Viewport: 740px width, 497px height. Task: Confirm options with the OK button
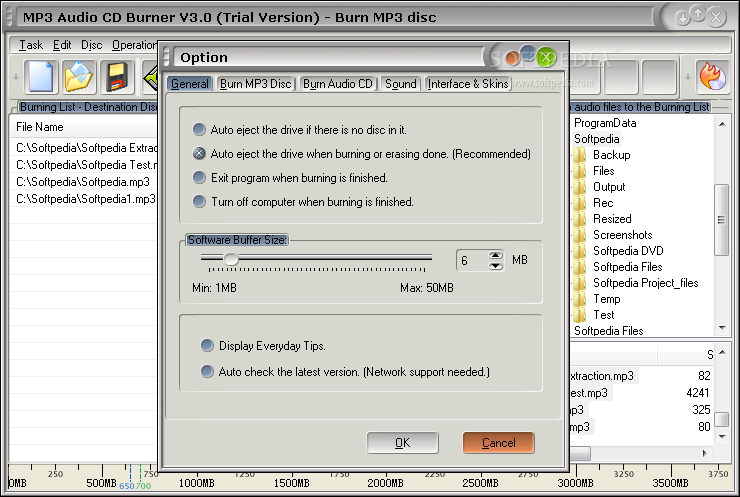[403, 443]
